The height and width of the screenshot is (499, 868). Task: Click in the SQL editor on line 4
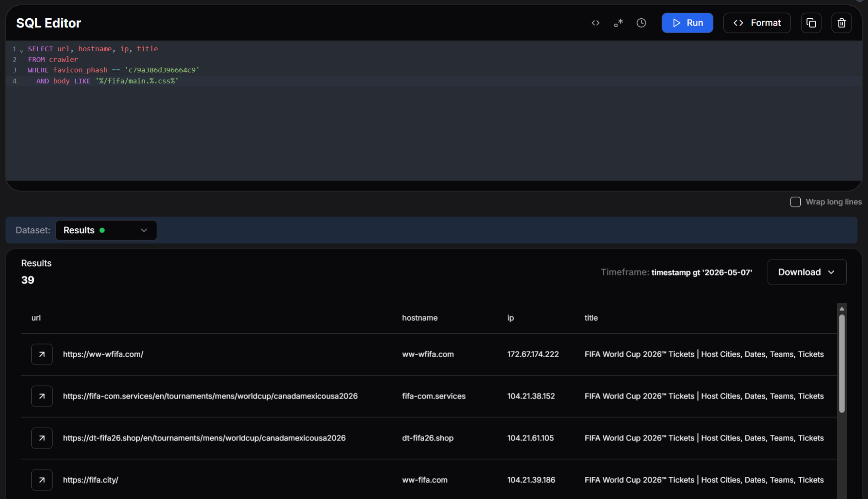[434, 81]
